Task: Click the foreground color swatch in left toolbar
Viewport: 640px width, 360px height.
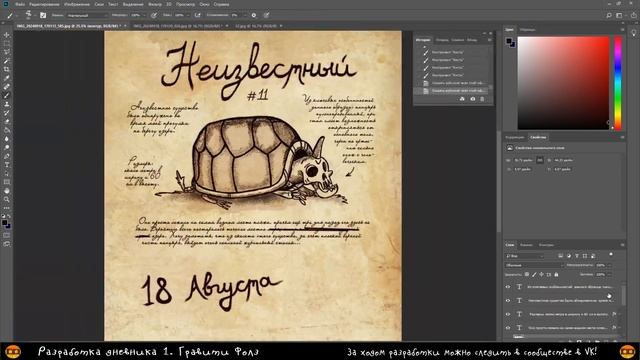Action: click(4, 222)
